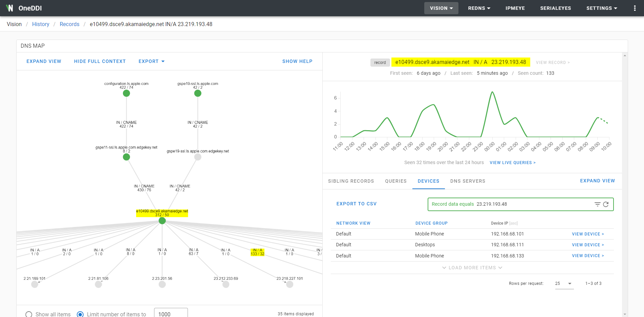Viewport: 644px width, 317px height.
Task: Expand the Settings menu
Action: [x=601, y=8]
